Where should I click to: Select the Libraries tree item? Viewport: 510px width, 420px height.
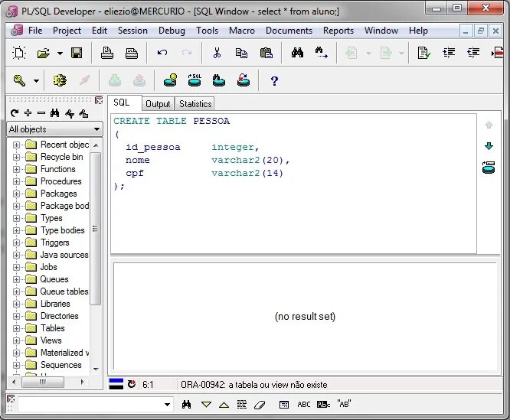point(55,304)
